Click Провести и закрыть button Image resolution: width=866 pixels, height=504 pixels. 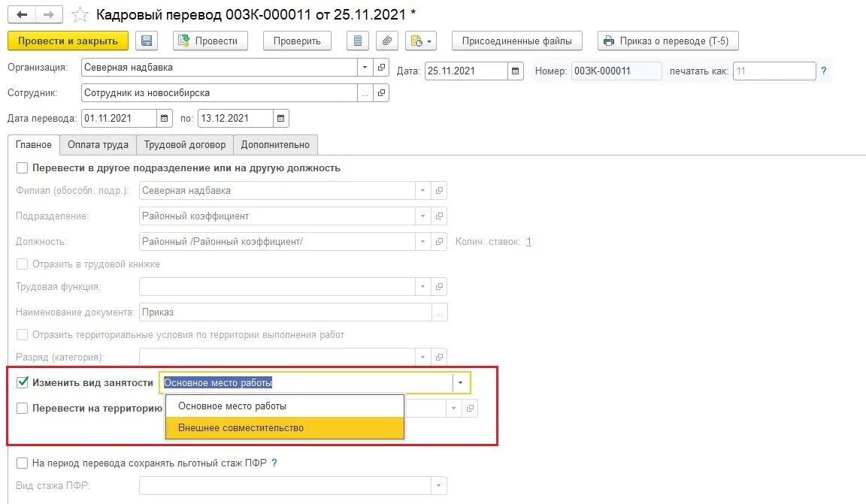tap(68, 41)
